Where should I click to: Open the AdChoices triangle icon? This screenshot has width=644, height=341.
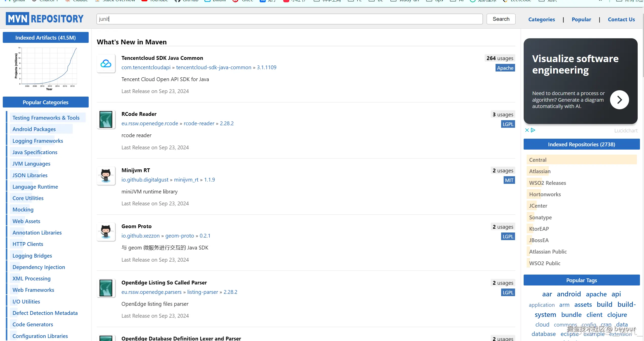point(533,130)
